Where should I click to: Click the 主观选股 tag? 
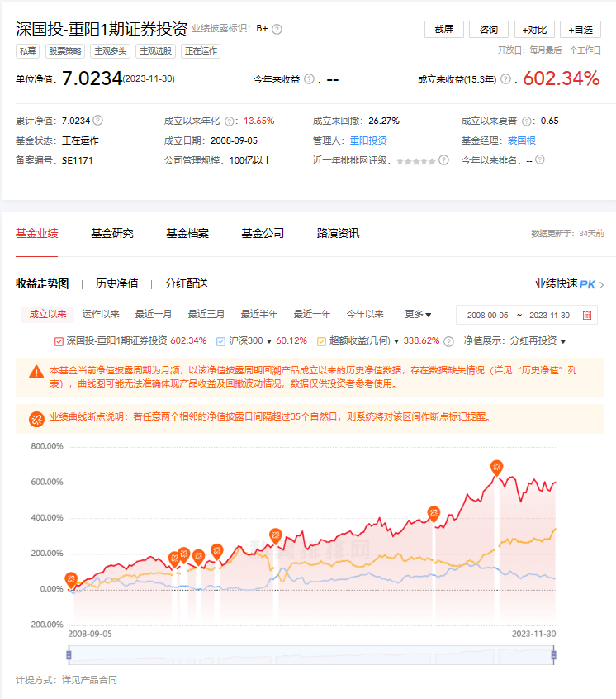tap(156, 51)
